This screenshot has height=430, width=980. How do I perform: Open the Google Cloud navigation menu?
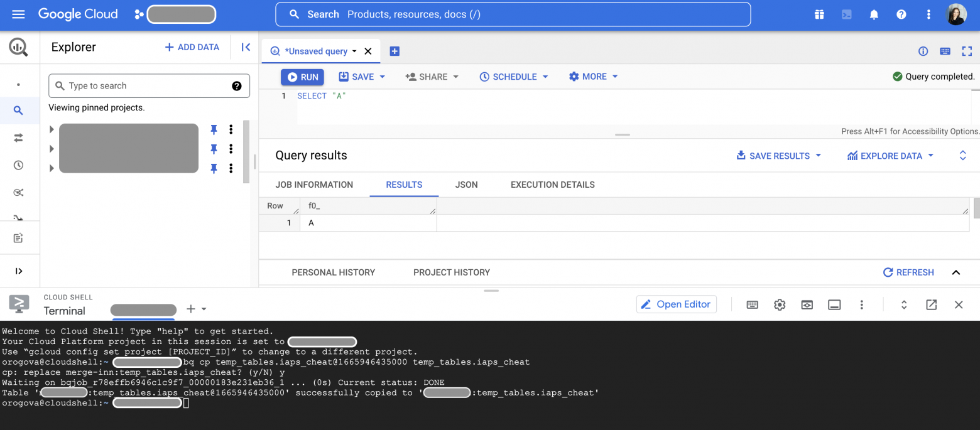tap(18, 14)
